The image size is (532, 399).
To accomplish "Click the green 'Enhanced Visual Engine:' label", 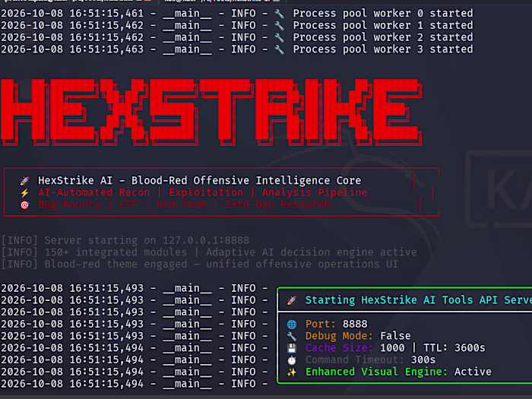I will (376, 372).
